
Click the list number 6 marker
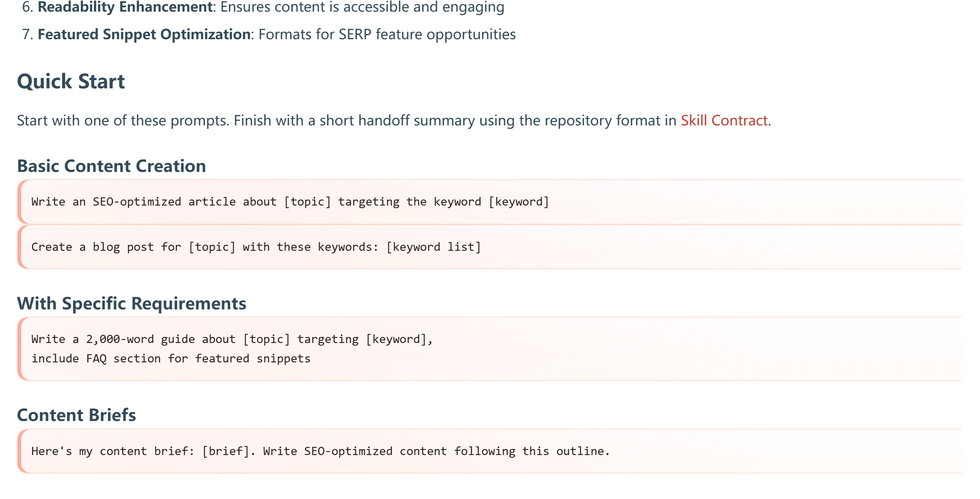pos(27,7)
